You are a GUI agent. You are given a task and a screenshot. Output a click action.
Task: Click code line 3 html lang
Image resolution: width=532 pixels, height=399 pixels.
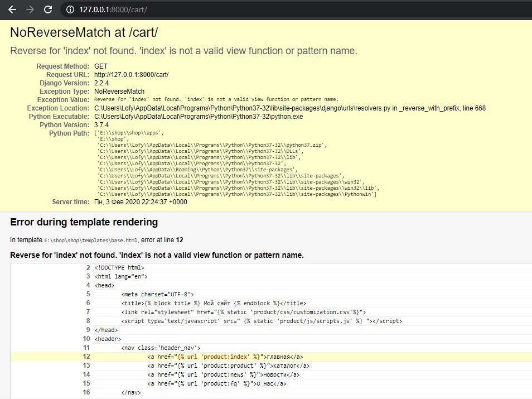point(121,276)
